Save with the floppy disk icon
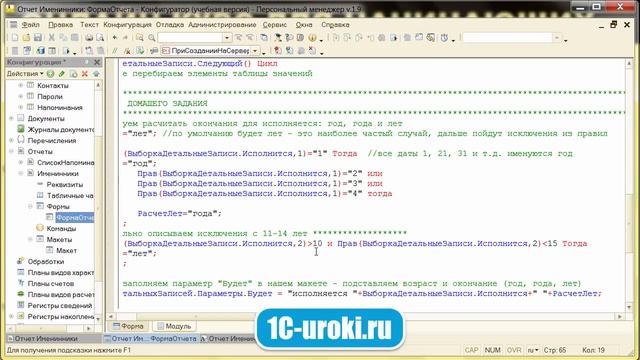Viewport: 640px width, 360px height. point(38,38)
